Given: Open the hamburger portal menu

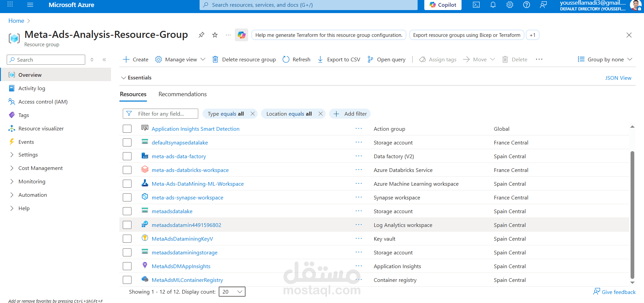Looking at the screenshot, I should click(30, 5).
